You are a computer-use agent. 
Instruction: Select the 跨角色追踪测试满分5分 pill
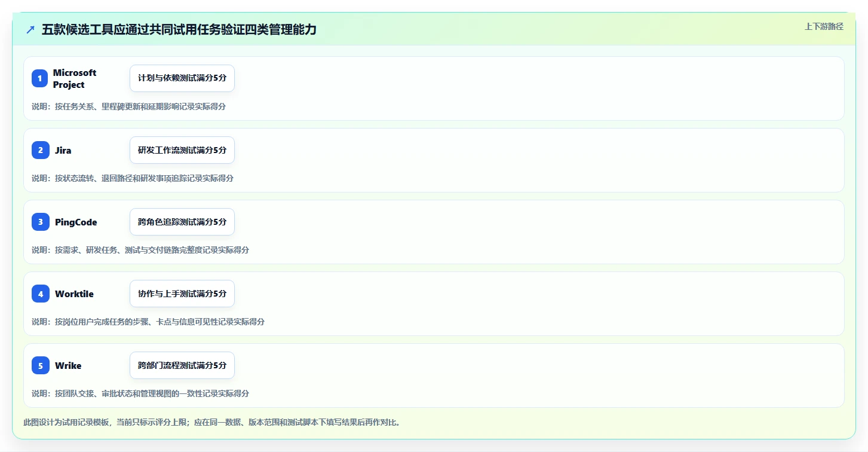pos(182,222)
